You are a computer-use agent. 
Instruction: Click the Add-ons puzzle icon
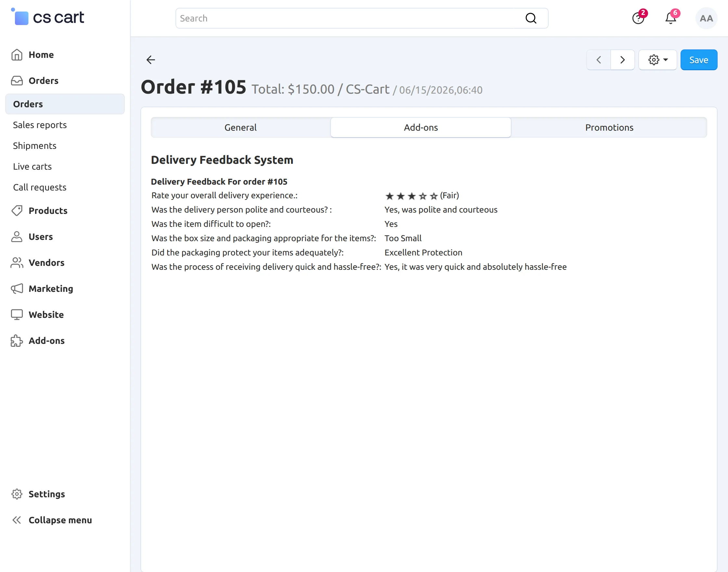[x=17, y=341]
